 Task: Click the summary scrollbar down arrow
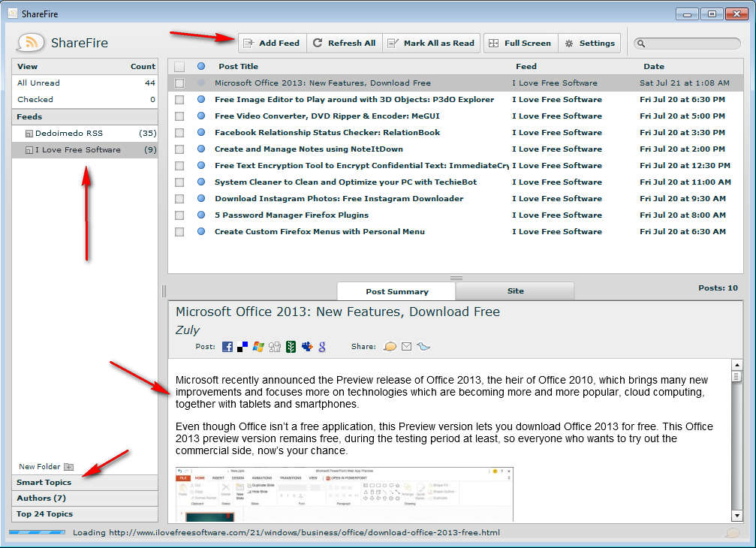point(736,516)
